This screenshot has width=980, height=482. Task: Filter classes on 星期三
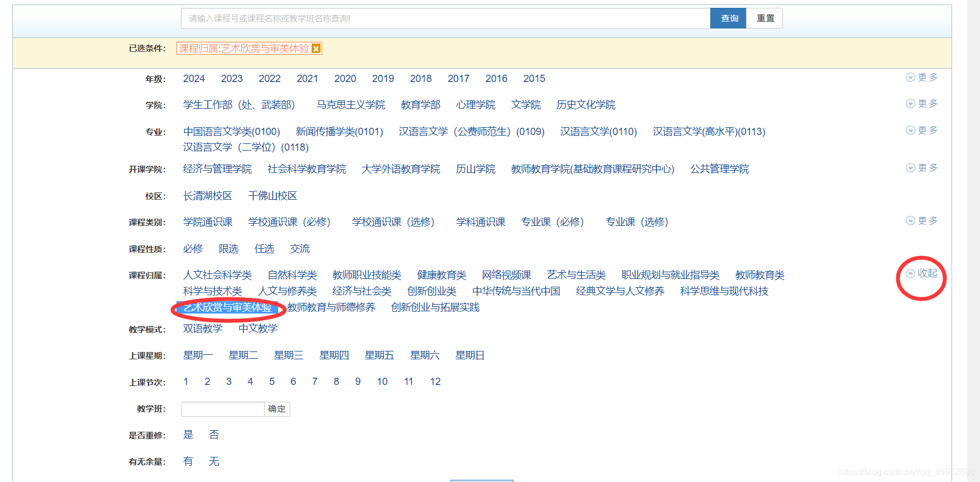pyautogui.click(x=288, y=355)
